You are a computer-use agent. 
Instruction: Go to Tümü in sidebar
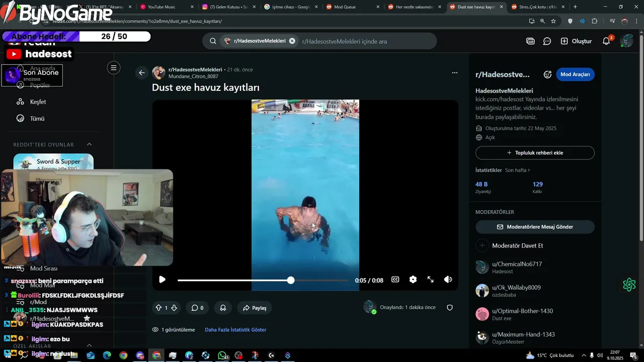pos(37,119)
